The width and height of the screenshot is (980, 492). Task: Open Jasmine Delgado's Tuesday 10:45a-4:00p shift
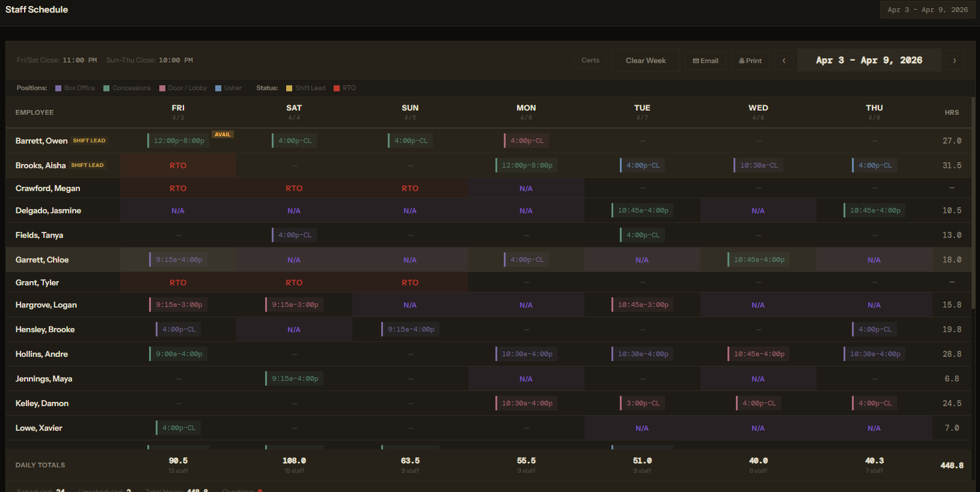pos(642,210)
